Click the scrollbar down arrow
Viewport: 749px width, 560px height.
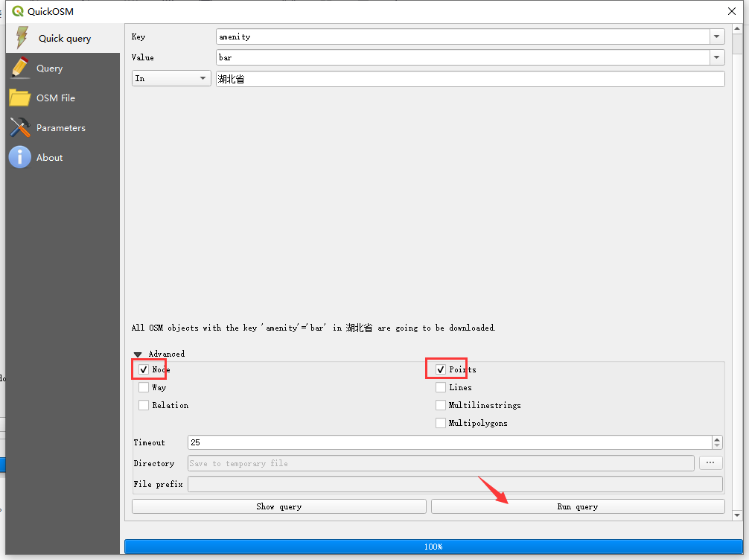[737, 515]
